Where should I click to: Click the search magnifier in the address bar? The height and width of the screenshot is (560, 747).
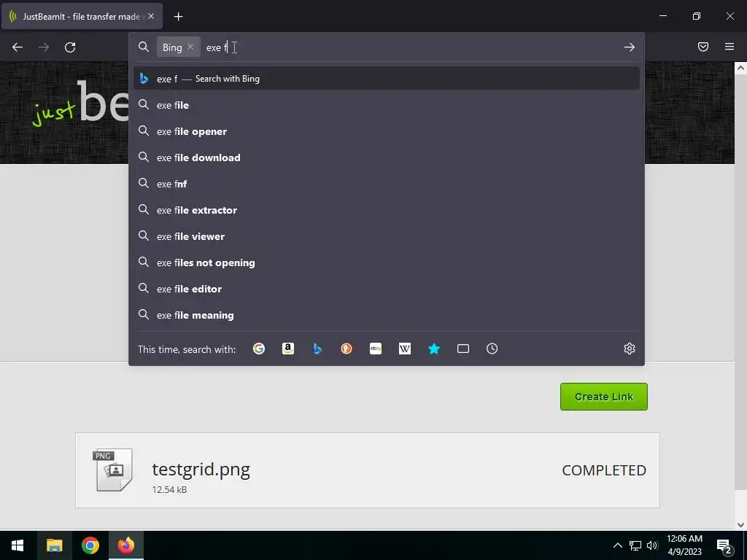click(x=144, y=47)
